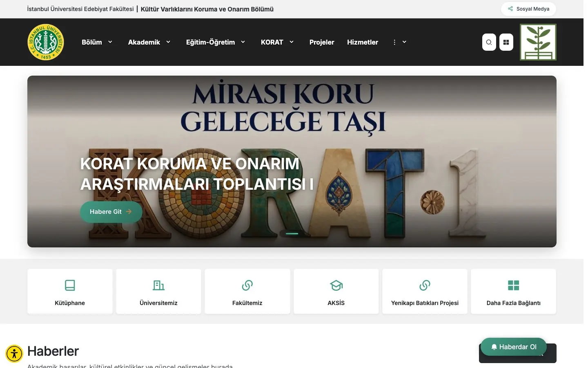Open the KORAT menu item
Viewport: 588px width, 368px height.
tap(272, 42)
